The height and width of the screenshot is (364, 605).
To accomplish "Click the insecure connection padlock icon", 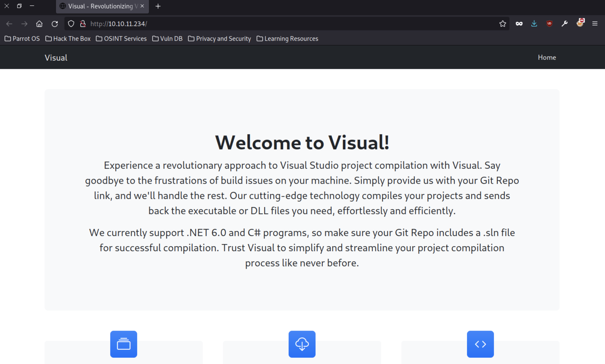I will click(x=83, y=24).
